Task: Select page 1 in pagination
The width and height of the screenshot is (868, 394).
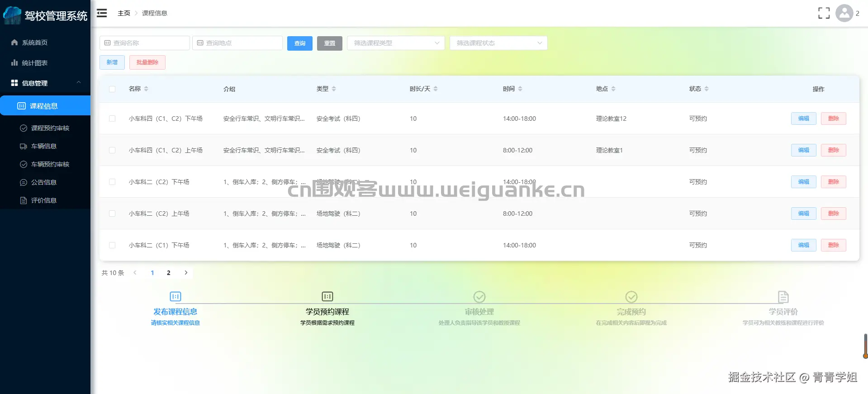Action: coord(152,272)
